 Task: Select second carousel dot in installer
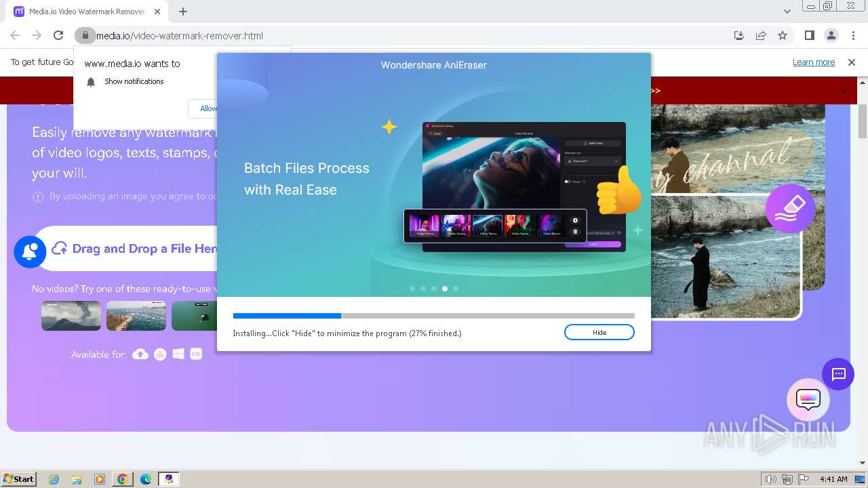pos(423,289)
